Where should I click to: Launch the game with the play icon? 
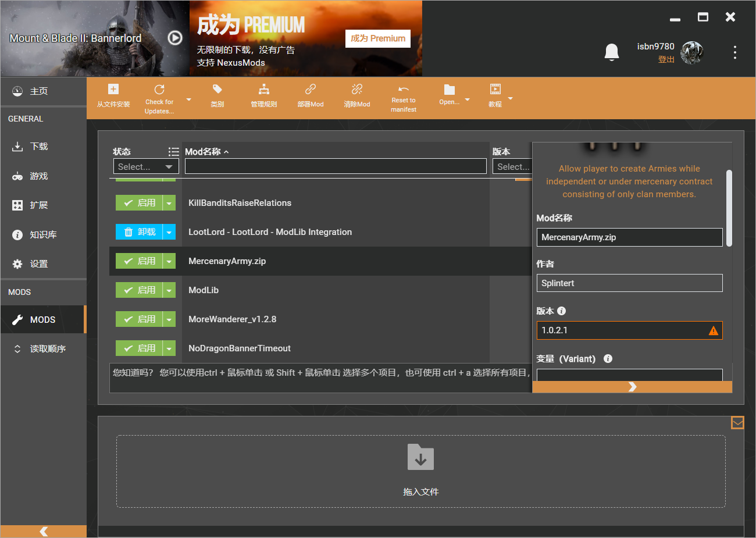(x=175, y=38)
